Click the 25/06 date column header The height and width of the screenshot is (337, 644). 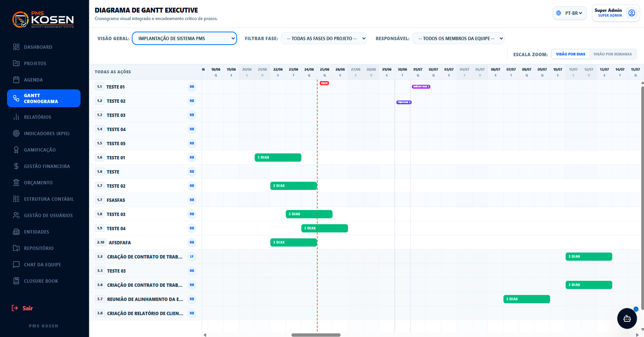click(324, 72)
